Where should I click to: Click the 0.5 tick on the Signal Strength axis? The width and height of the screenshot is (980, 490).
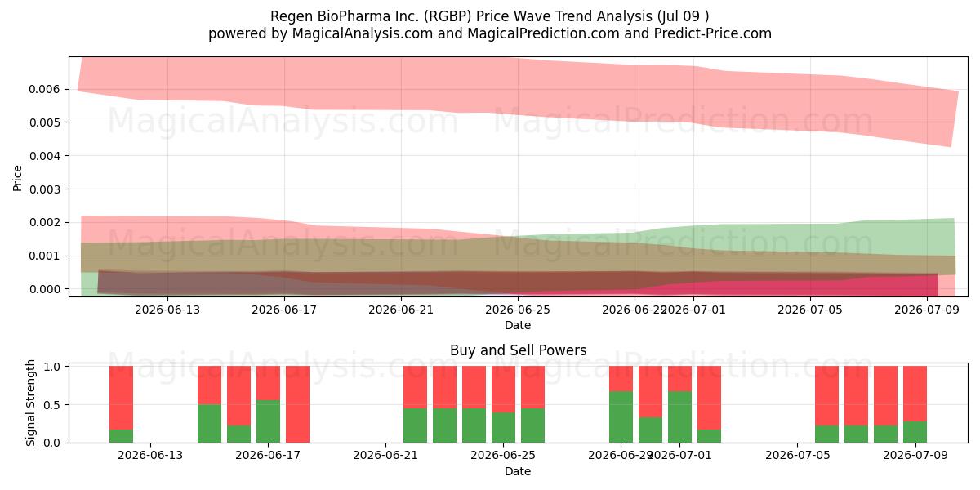coord(53,405)
